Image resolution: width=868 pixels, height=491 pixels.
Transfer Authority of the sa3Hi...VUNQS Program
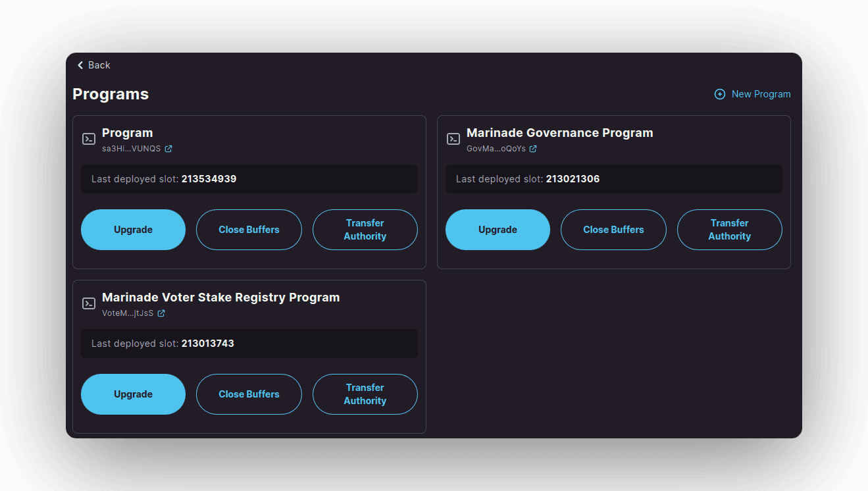point(365,230)
